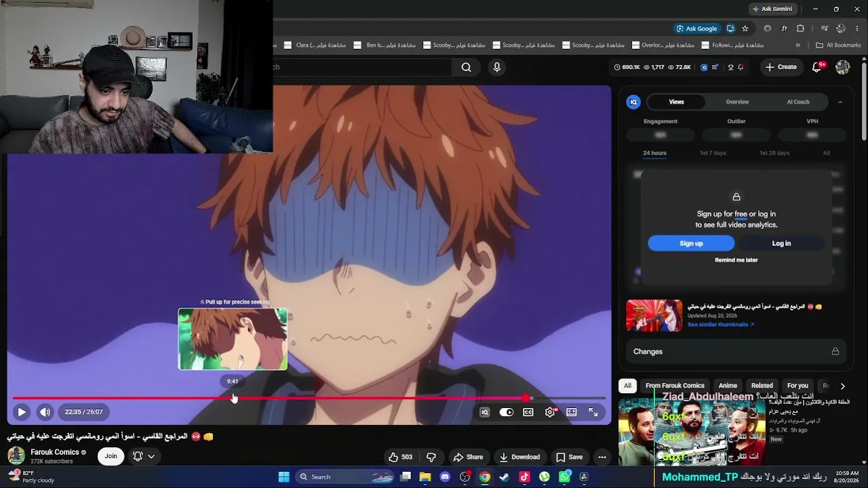Screen dimensions: 868x488
Task: Open Farouk Comics channel avatar
Action: (16, 455)
